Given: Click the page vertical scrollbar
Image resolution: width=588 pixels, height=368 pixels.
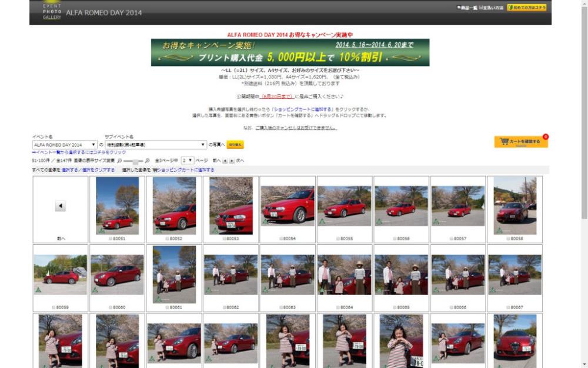Looking at the screenshot, I should click(584, 112).
